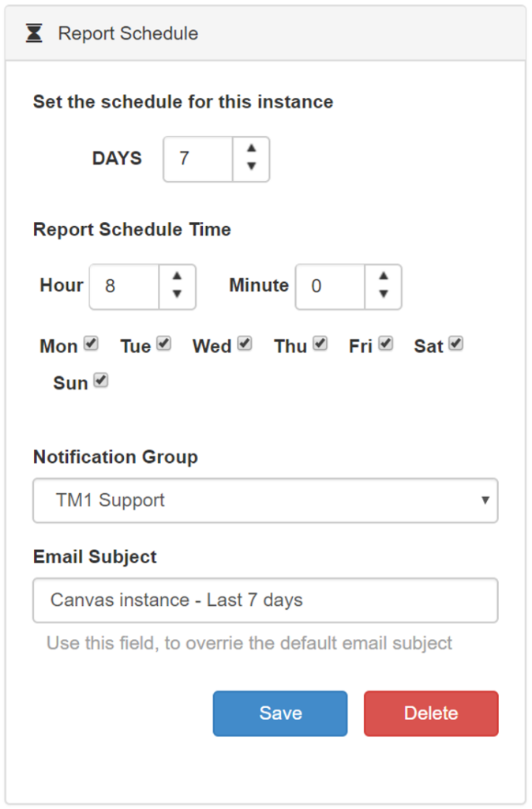Increase the DAYS value with up arrow
This screenshot has width=532, height=809.
click(251, 149)
